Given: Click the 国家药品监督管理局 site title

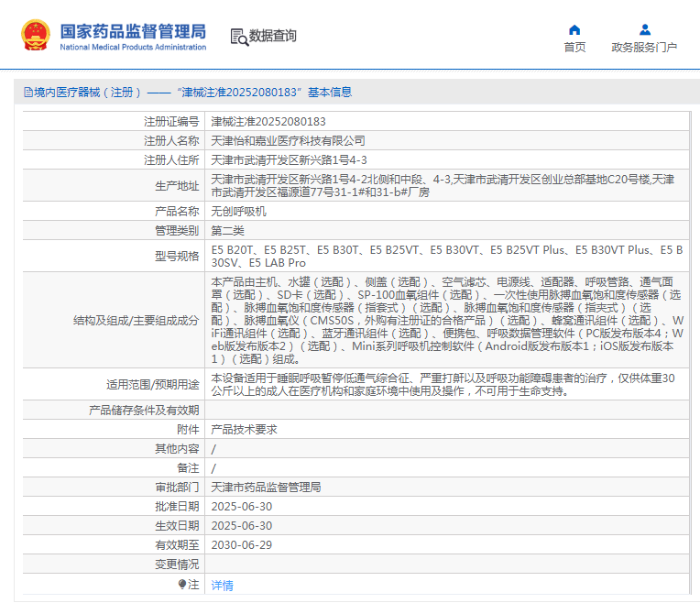Looking at the screenshot, I should point(133,32).
